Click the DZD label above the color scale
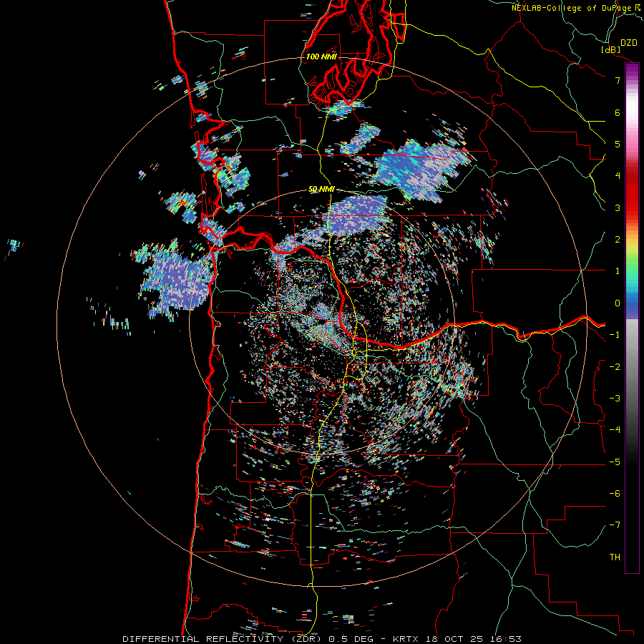Viewport: 644px width, 644px height. 628,43
